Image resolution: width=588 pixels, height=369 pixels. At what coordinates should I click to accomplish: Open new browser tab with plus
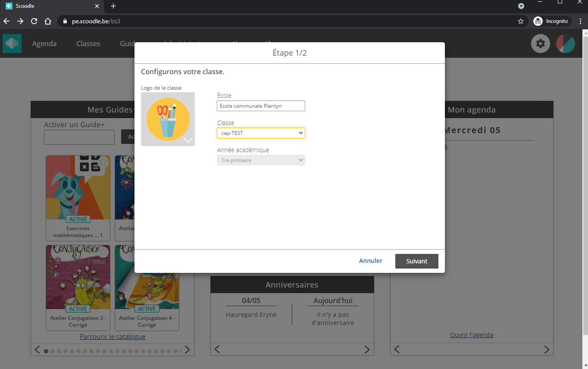(x=113, y=6)
